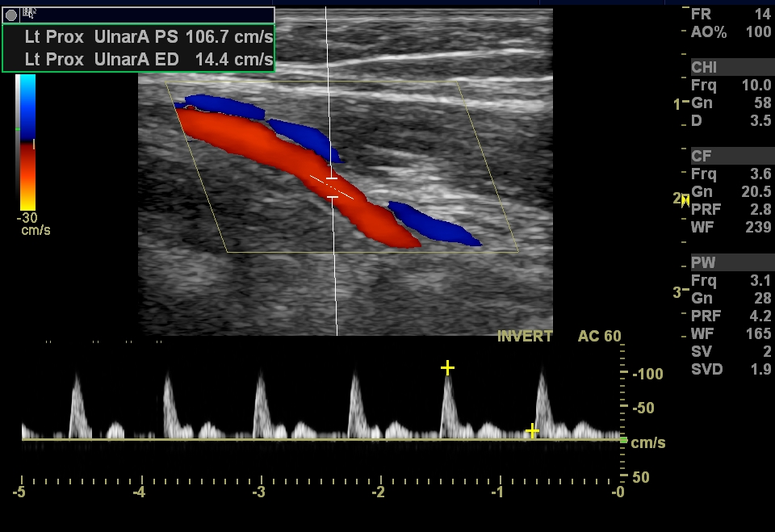775x532 pixels.
Task: Click the color flow velocity scale bar
Action: coord(26,141)
